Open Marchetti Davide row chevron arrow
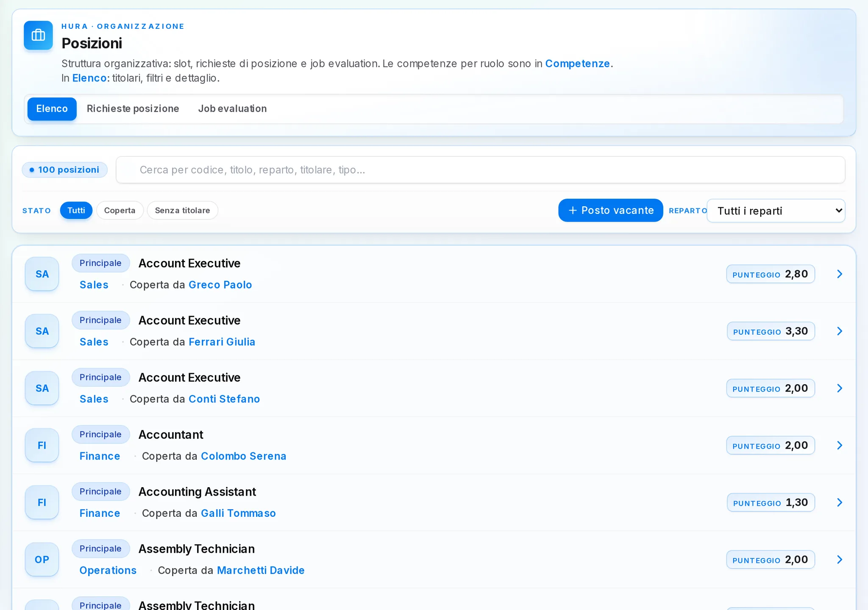The image size is (868, 610). pos(840,560)
